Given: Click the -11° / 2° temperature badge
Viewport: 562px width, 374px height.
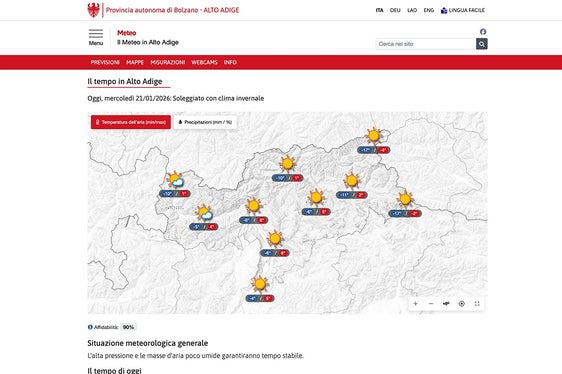Looking at the screenshot, I should click(352, 195).
